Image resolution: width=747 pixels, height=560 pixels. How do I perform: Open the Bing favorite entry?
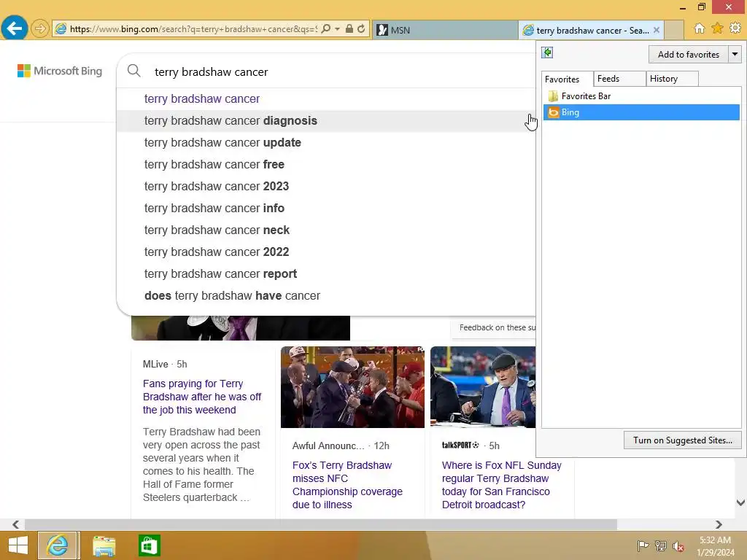641,112
